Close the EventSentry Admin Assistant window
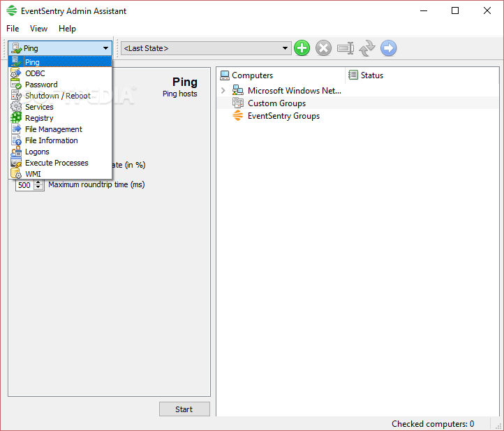 [x=487, y=10]
